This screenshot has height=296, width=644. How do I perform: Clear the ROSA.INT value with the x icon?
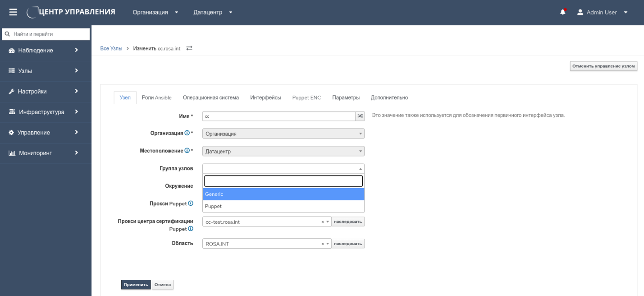tap(322, 244)
